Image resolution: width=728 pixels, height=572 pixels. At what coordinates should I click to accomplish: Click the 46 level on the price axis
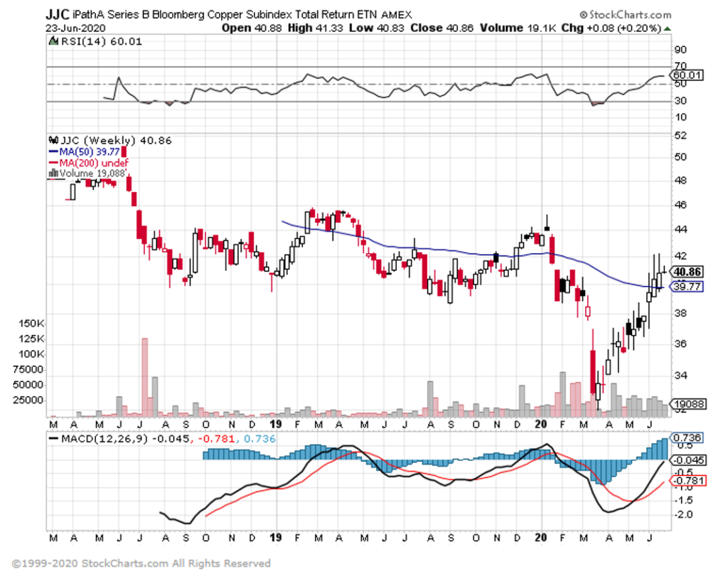(680, 204)
